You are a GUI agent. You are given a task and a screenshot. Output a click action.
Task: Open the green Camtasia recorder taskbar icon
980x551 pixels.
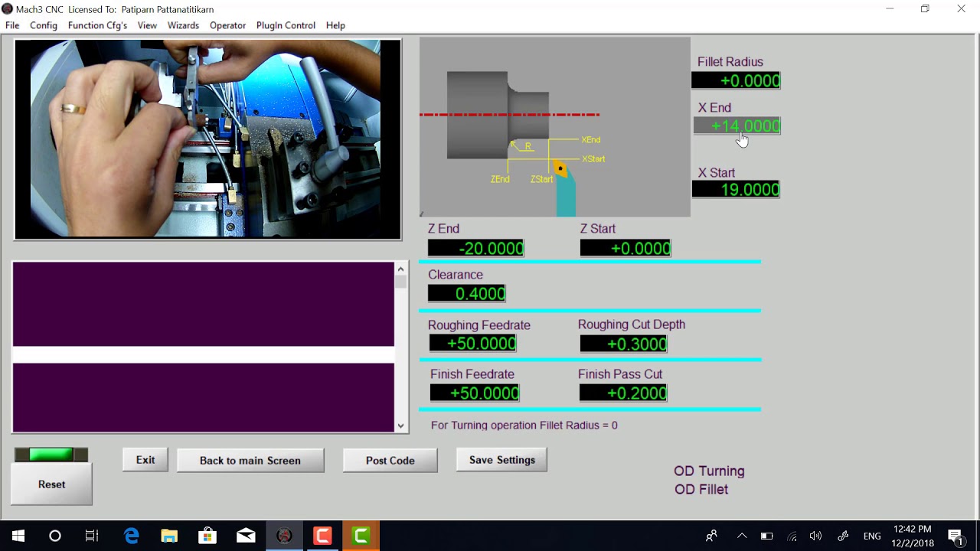coord(361,536)
